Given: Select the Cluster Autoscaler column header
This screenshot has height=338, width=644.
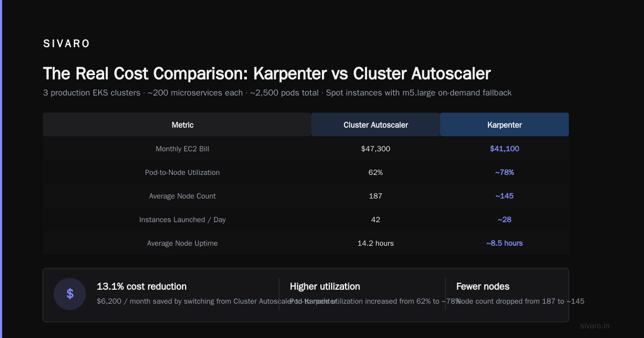Looking at the screenshot, I should click(x=376, y=124).
